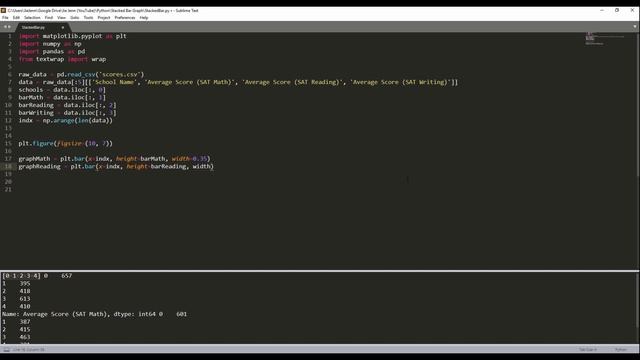Image resolution: width=640 pixels, height=360 pixels.
Task: Click value '601' in output panel
Action: (182, 314)
